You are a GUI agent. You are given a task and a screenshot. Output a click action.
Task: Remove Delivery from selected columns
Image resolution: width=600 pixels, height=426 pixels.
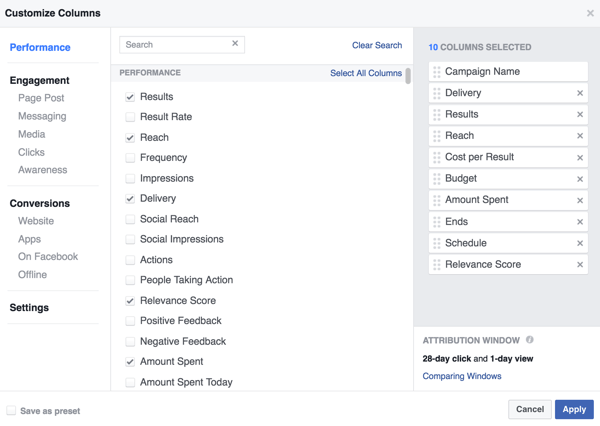click(580, 93)
